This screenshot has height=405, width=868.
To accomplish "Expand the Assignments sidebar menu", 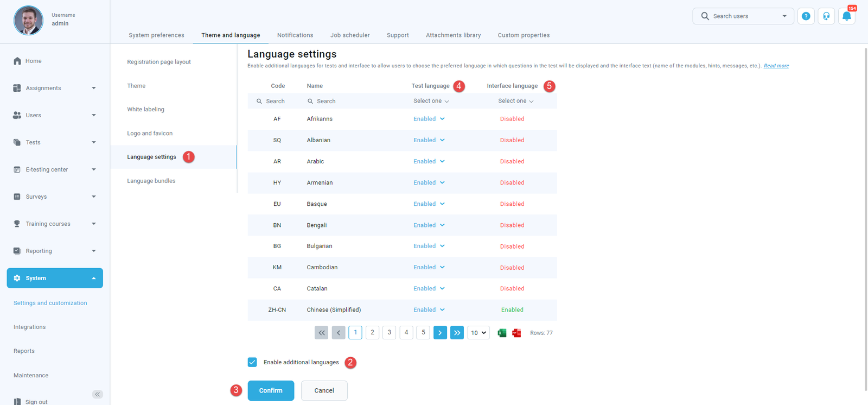I will tap(54, 88).
